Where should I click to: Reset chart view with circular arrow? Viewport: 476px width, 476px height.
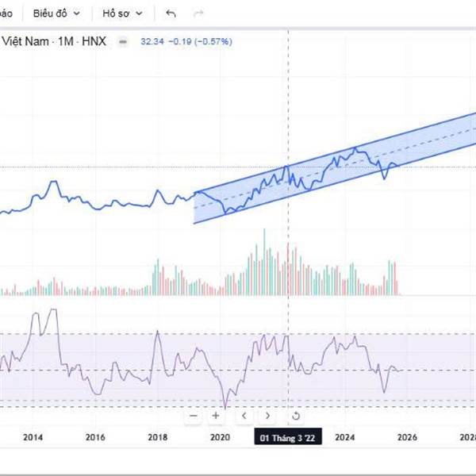pos(296,416)
